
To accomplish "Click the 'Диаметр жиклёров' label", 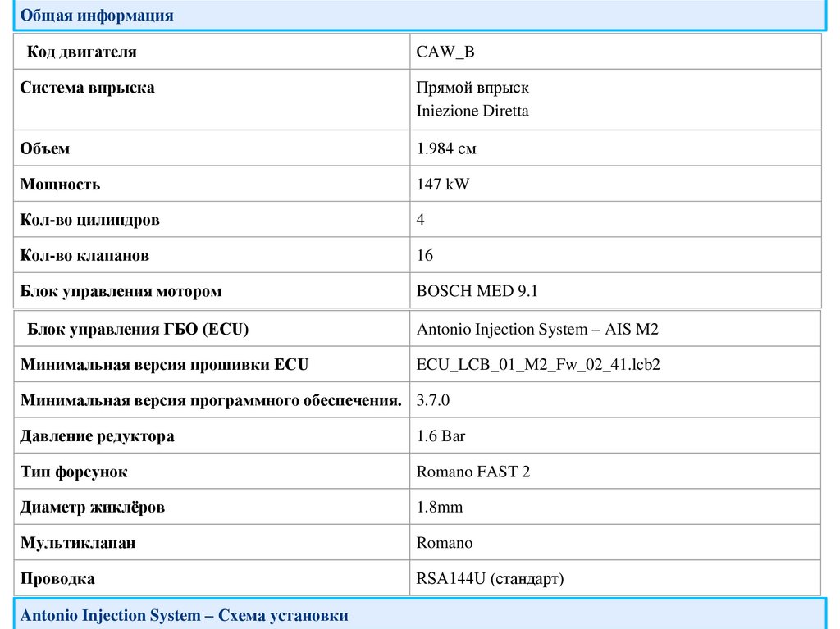I will pyautogui.click(x=93, y=508).
